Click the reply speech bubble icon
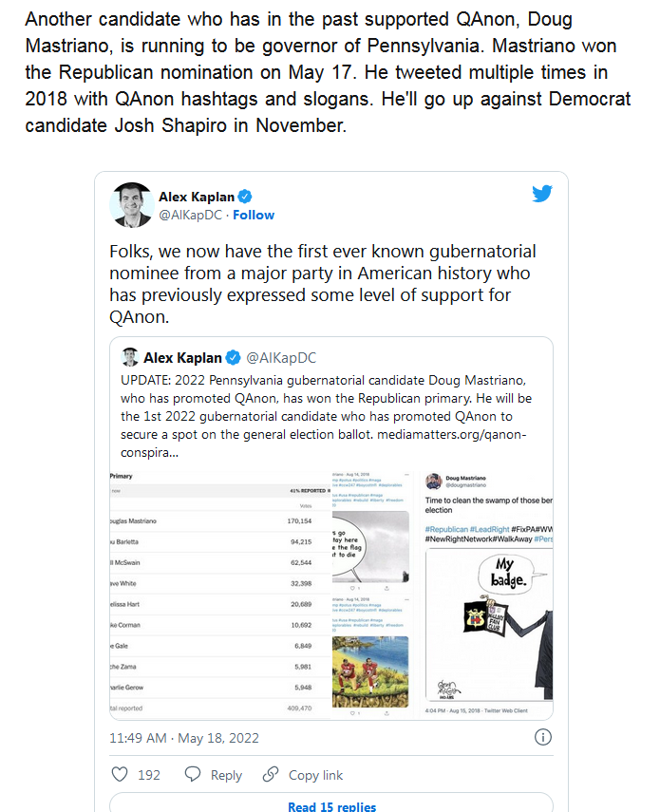 pyautogui.click(x=193, y=774)
